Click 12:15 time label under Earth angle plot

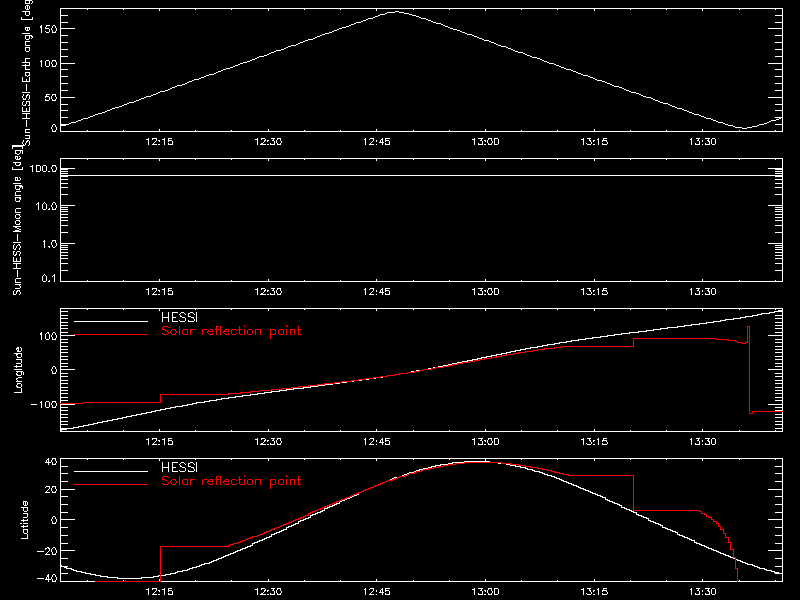tap(159, 142)
